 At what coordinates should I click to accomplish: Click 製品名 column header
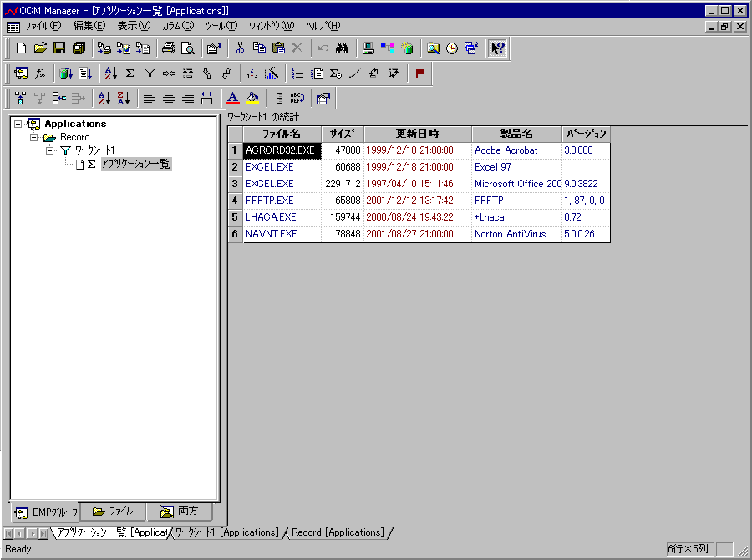(x=516, y=134)
